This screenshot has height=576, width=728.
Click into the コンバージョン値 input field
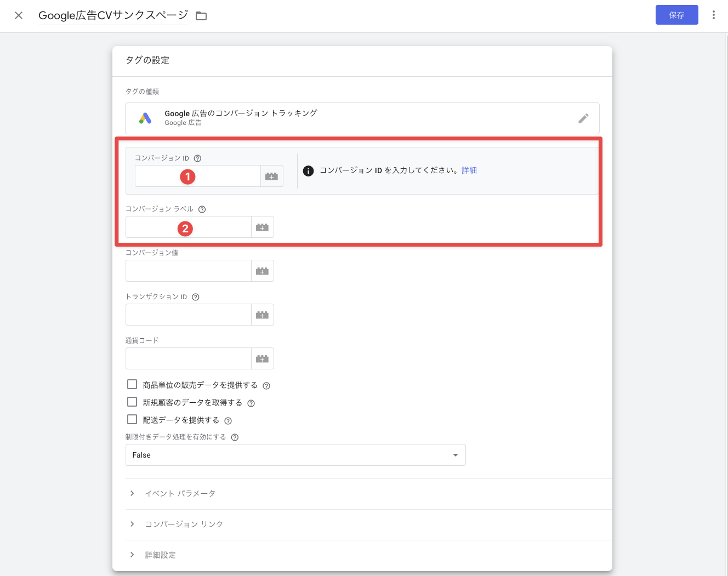pos(188,271)
